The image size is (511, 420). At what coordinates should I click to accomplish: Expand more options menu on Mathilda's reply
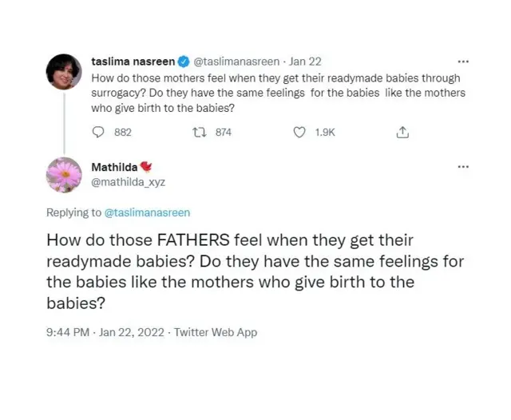[463, 167]
